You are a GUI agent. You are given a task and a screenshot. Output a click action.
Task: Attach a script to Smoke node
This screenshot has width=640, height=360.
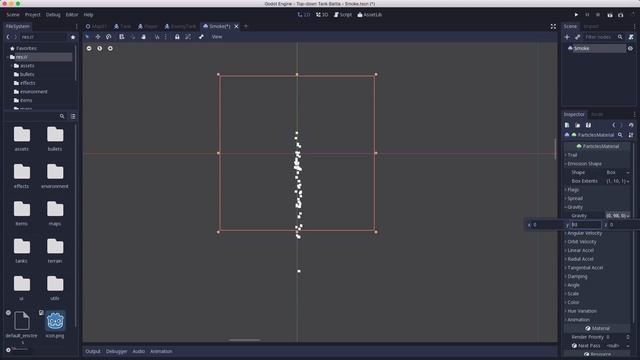[x=631, y=37]
